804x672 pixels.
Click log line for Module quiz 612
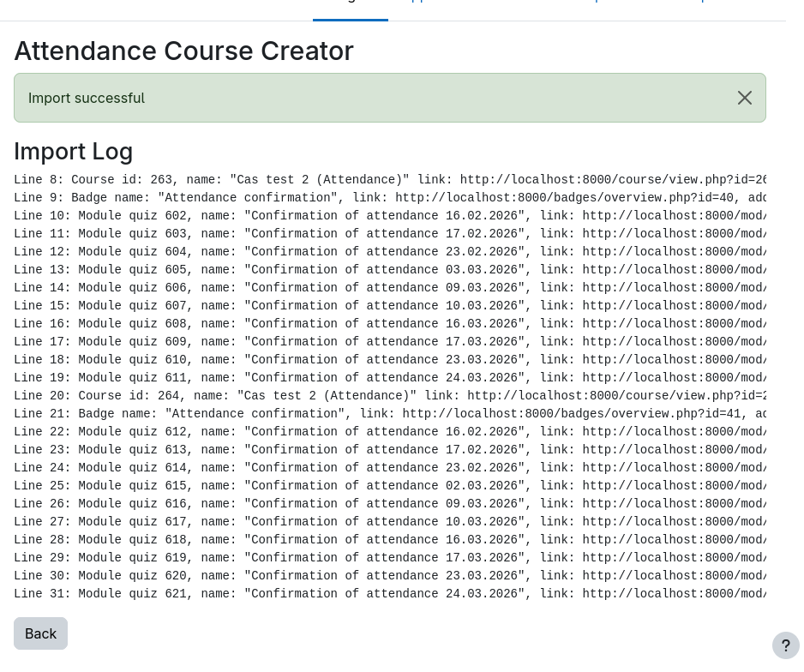(390, 431)
